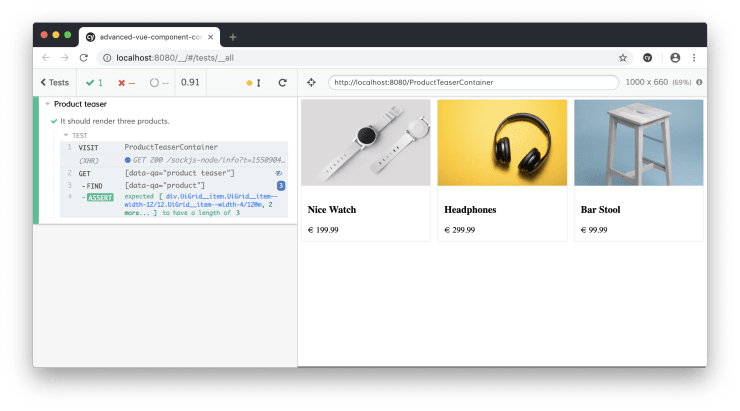This screenshot has width=740, height=411.
Task: Select the VISIT ProductTeaserContainer command
Action: point(170,147)
